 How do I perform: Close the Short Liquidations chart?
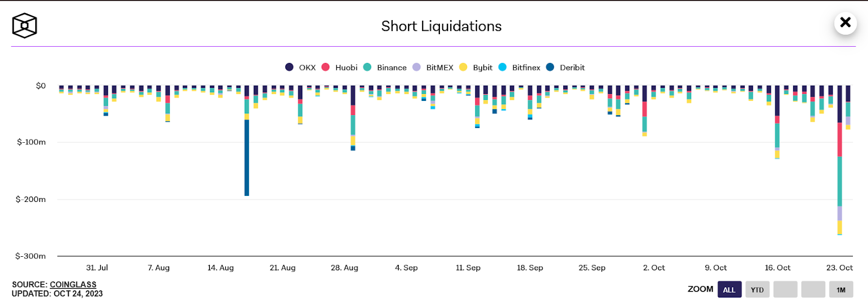tap(845, 23)
